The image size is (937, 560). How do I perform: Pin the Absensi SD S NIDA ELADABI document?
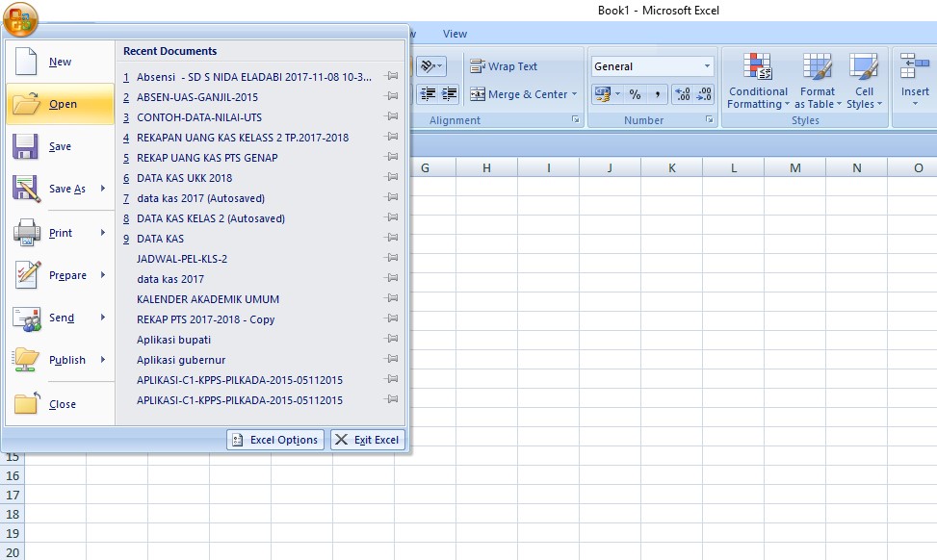tap(391, 76)
